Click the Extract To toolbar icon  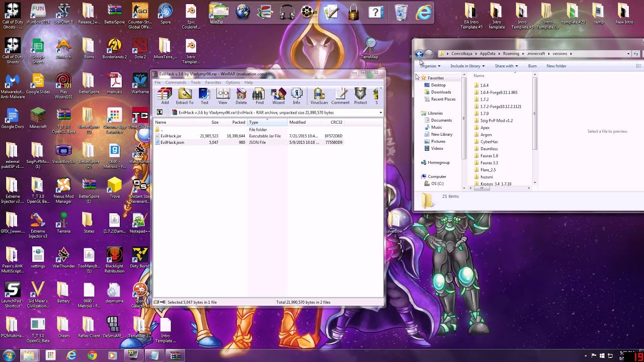[185, 96]
